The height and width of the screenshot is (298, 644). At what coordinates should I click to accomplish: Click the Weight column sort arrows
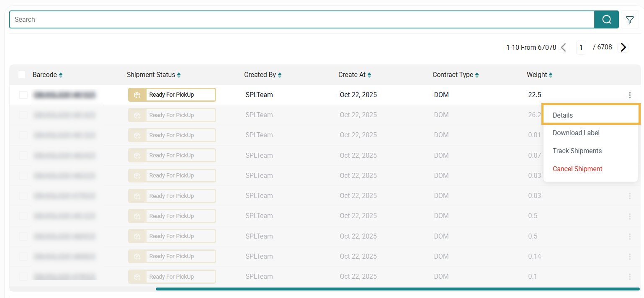pos(551,75)
